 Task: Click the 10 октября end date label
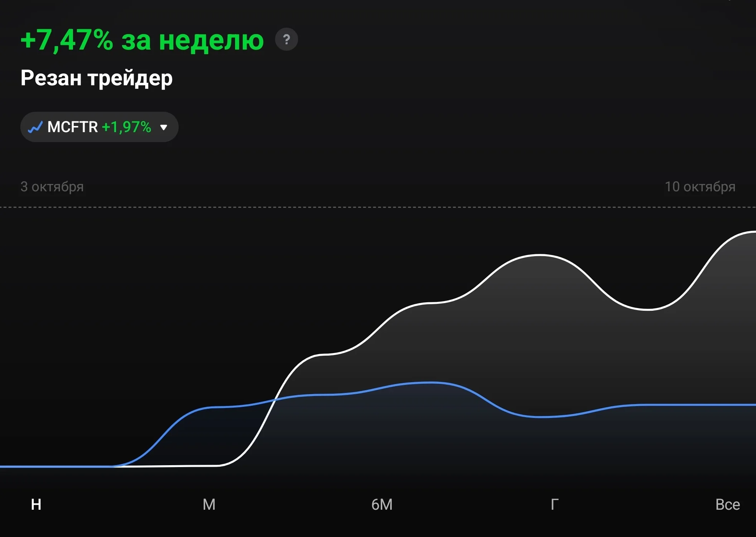[x=700, y=187]
